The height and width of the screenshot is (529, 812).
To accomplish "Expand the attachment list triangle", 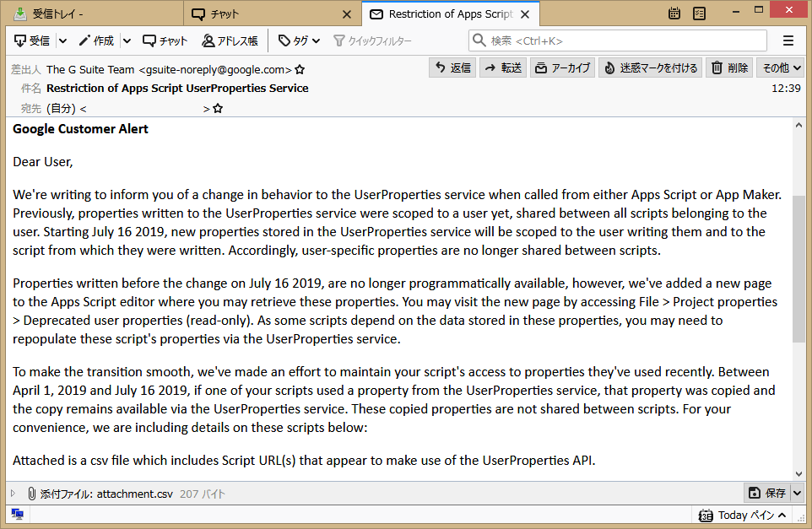I will pos(13,494).
